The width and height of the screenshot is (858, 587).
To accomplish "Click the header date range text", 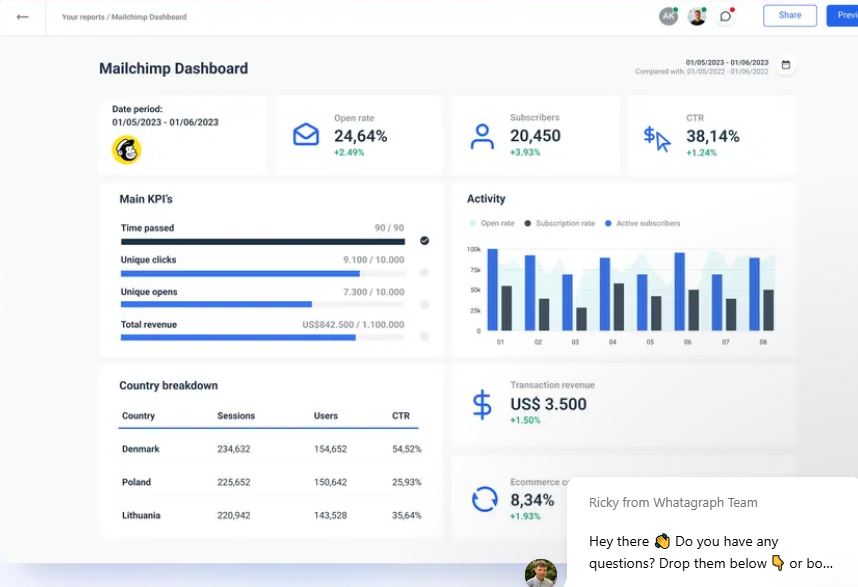I will (x=727, y=62).
